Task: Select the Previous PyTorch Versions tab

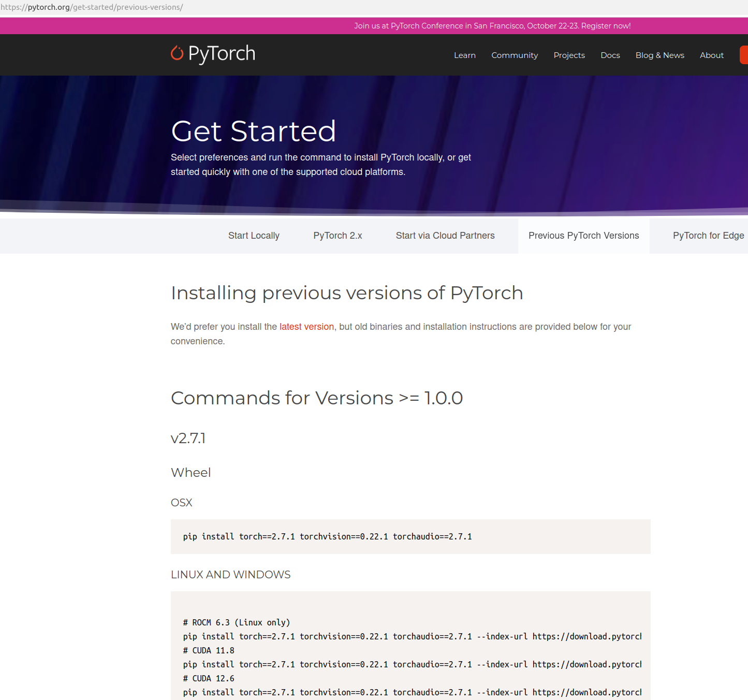Action: (583, 236)
